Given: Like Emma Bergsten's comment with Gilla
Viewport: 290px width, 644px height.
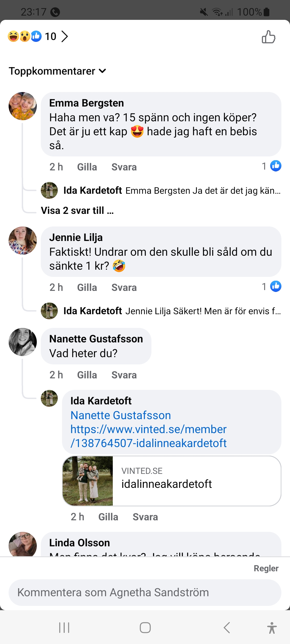Looking at the screenshot, I should pos(87,167).
